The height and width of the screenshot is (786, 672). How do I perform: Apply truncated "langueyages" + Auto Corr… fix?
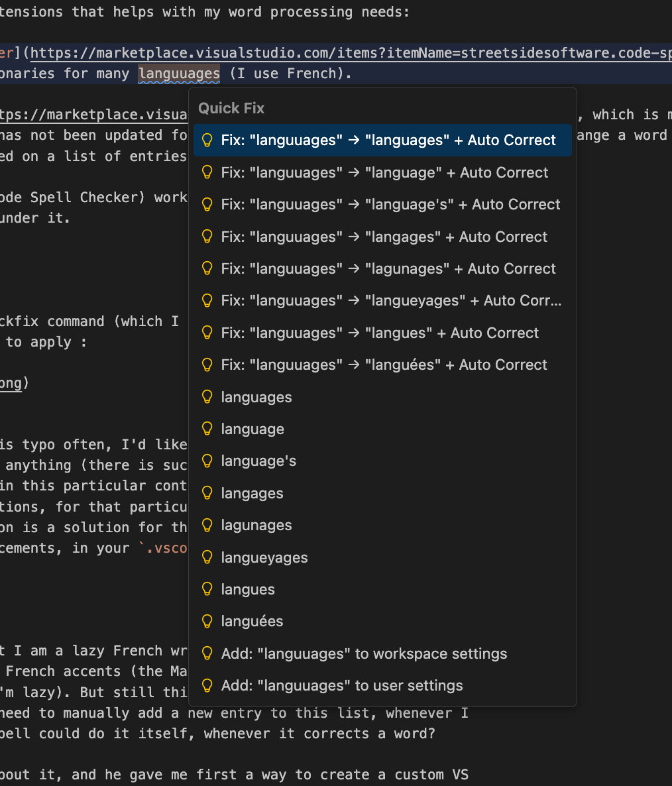tap(391, 301)
